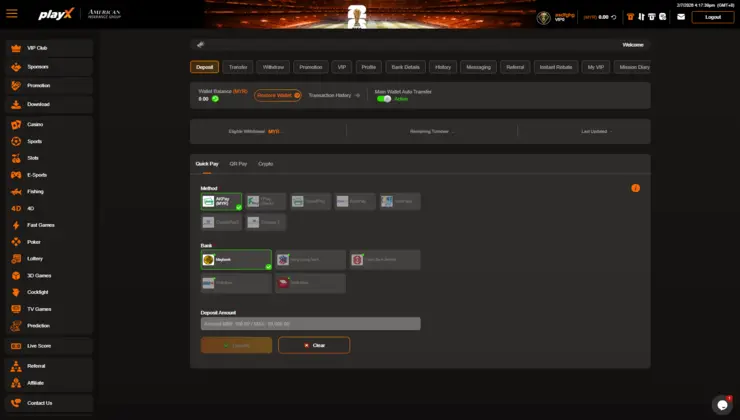Select the E-Sports gamepad icon
The height and width of the screenshot is (420, 740).
16,175
